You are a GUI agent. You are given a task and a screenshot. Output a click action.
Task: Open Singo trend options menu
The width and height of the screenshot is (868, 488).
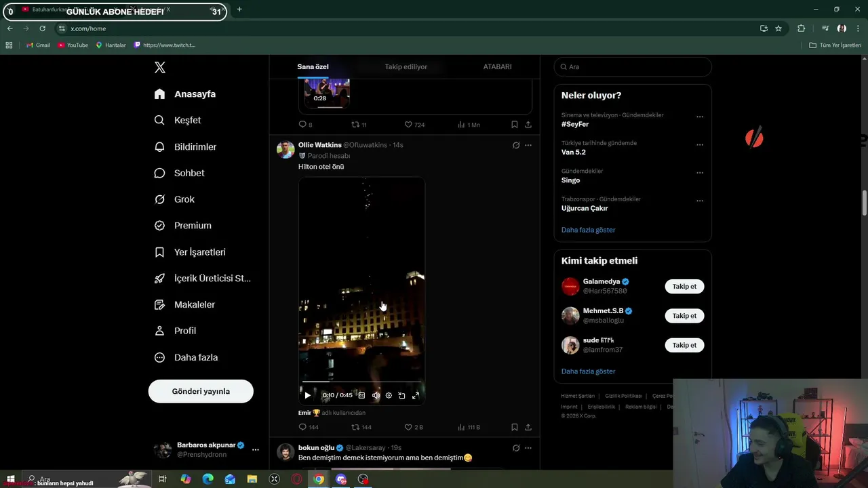tap(700, 173)
